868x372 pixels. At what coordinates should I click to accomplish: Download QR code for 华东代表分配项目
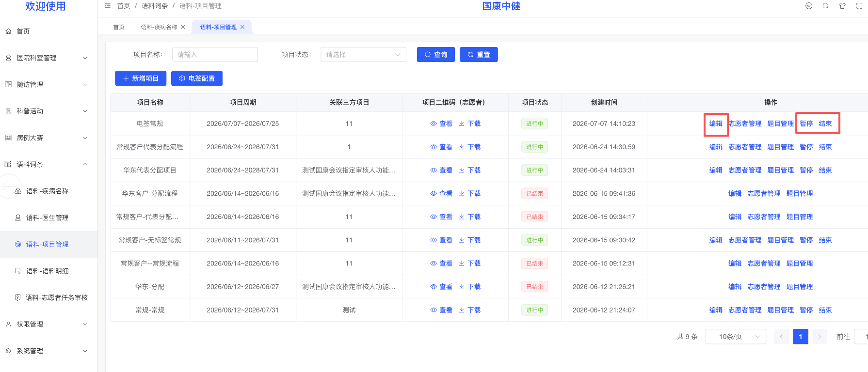point(469,170)
